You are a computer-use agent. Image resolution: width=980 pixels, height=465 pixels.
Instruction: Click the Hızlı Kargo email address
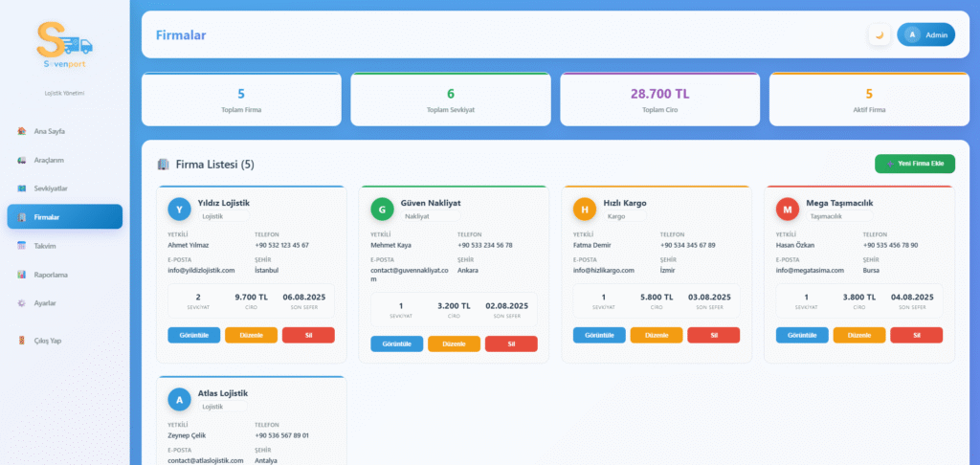point(604,271)
